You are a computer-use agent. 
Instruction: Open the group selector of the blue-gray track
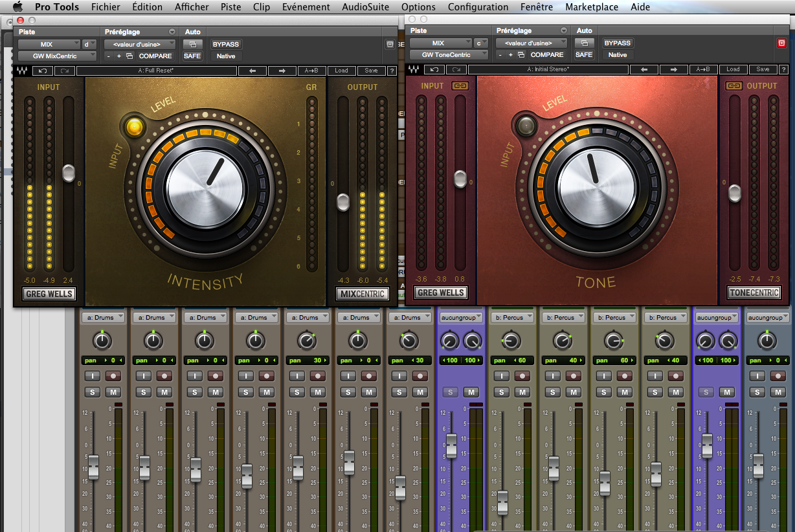(768, 318)
